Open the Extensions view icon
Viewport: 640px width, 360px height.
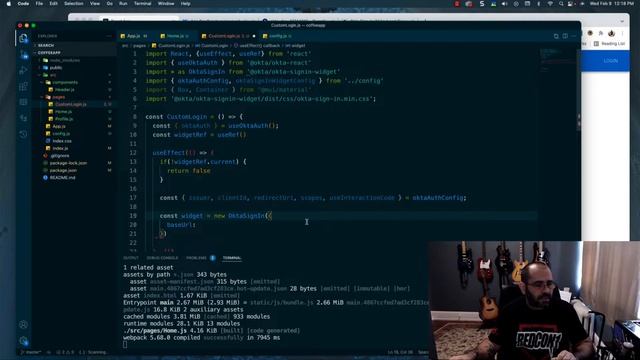pyautogui.click(x=23, y=87)
